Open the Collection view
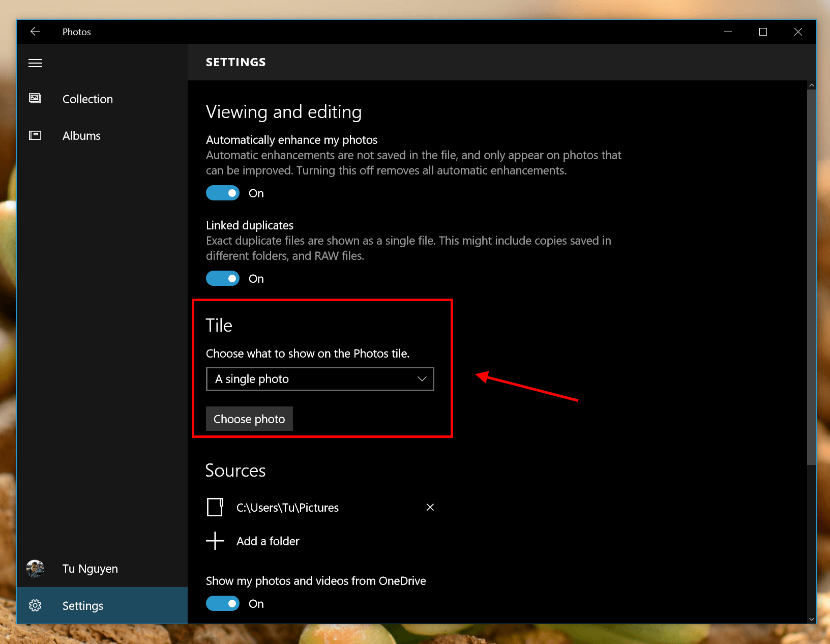830x644 pixels. (x=102, y=99)
